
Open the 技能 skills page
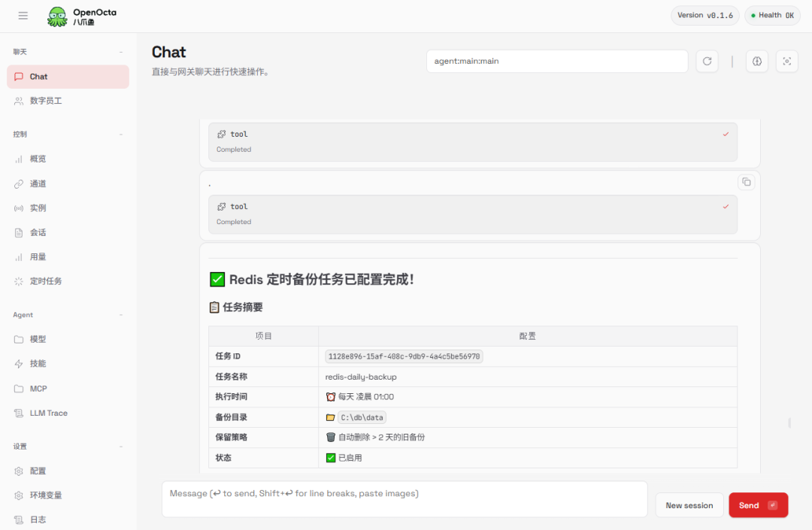click(x=38, y=363)
